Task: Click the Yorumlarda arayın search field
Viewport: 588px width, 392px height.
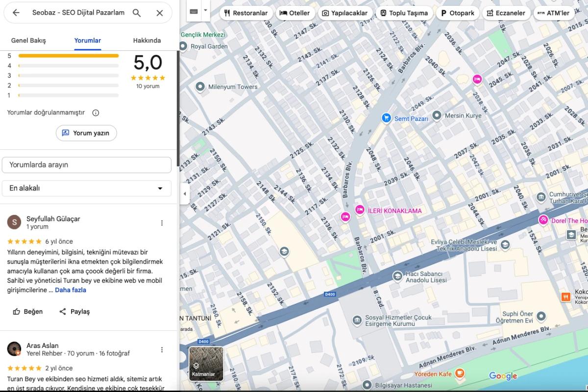Action: pyautogui.click(x=87, y=165)
